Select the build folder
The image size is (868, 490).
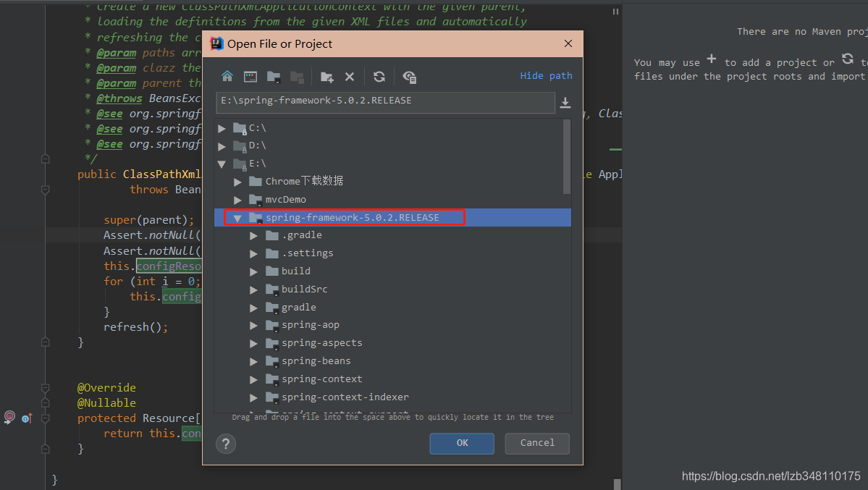pos(392,271)
